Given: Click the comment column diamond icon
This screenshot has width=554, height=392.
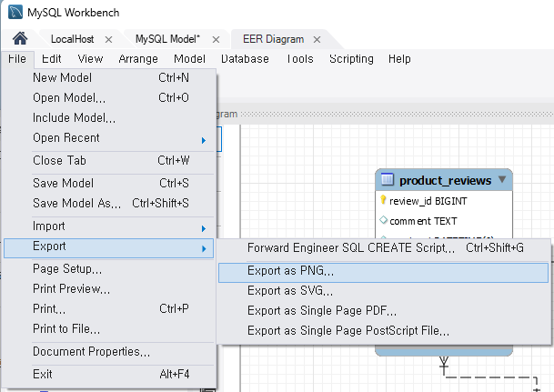Looking at the screenshot, I should click(383, 220).
